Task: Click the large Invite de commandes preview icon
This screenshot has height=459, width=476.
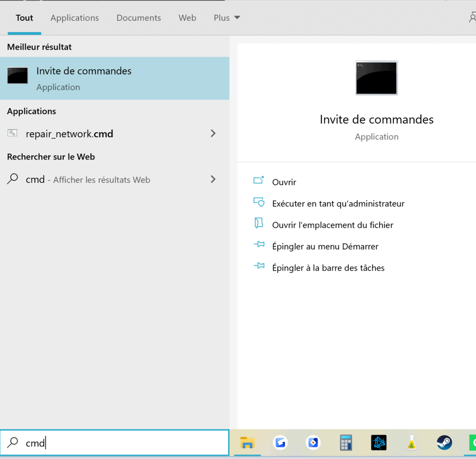Action: [x=376, y=78]
